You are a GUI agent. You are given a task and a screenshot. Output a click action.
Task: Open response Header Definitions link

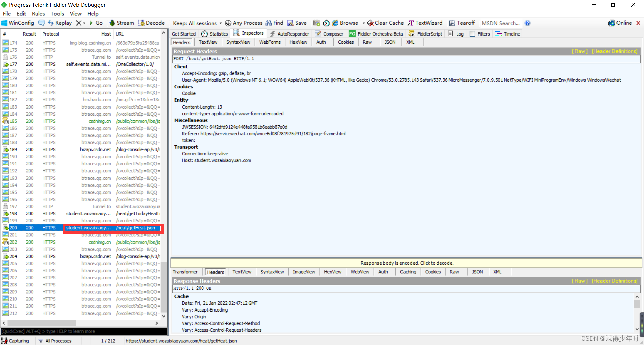point(614,281)
